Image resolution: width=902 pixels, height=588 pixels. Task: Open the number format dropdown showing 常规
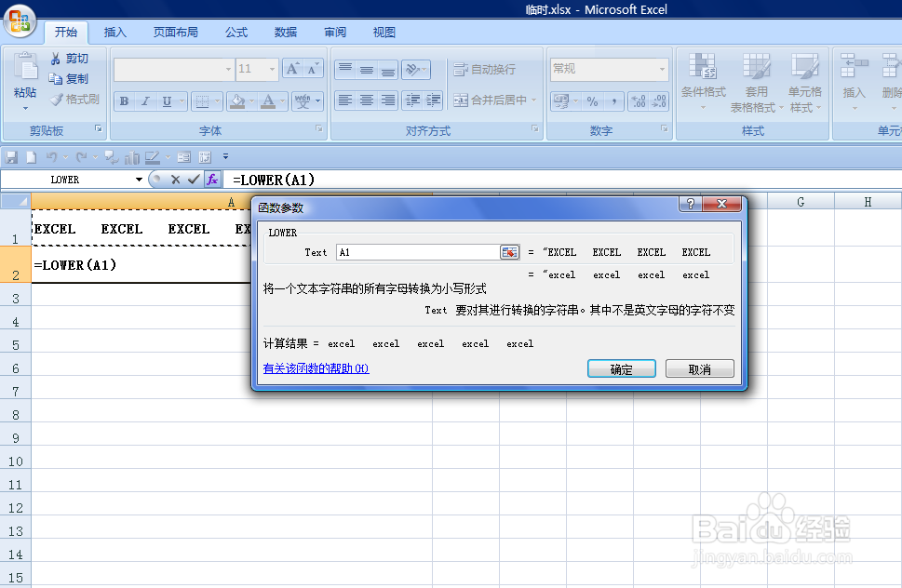662,69
